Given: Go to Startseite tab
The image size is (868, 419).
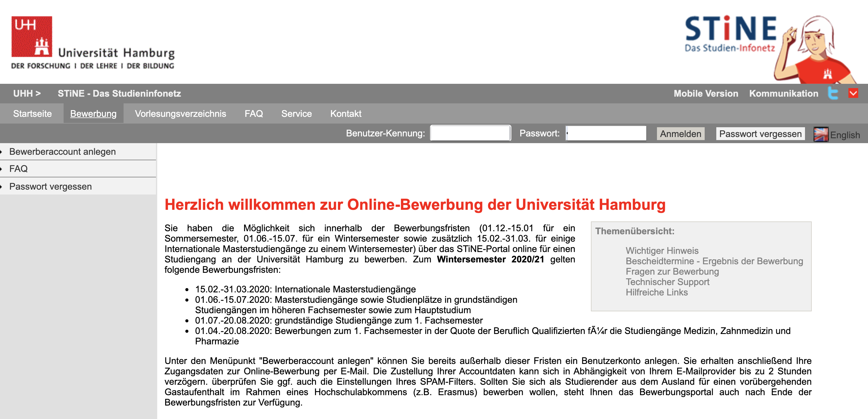Looking at the screenshot, I should (x=32, y=113).
